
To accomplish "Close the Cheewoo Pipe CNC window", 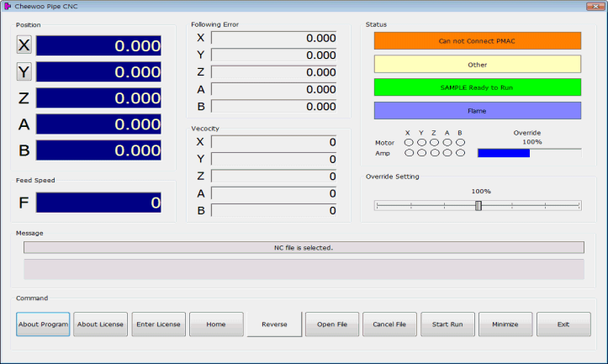I will click(595, 6).
